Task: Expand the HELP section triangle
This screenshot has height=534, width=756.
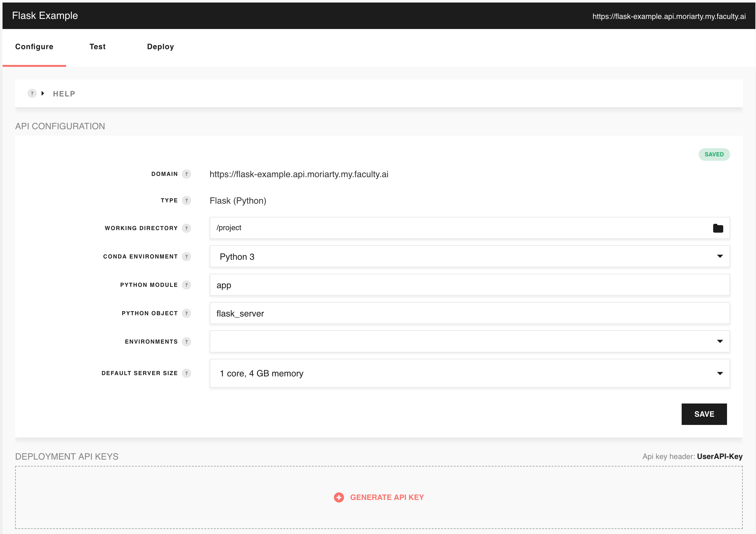Action: point(43,94)
